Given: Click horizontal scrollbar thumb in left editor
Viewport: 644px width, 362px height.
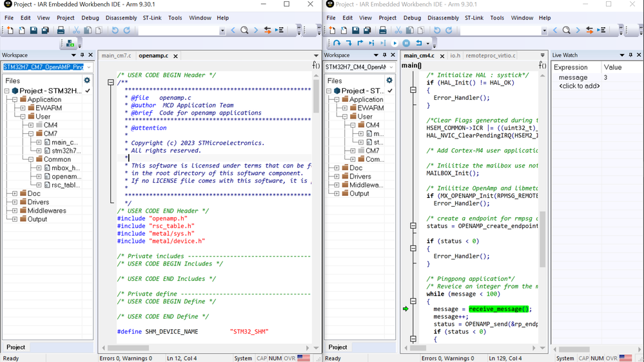Looking at the screenshot, I should (x=128, y=348).
